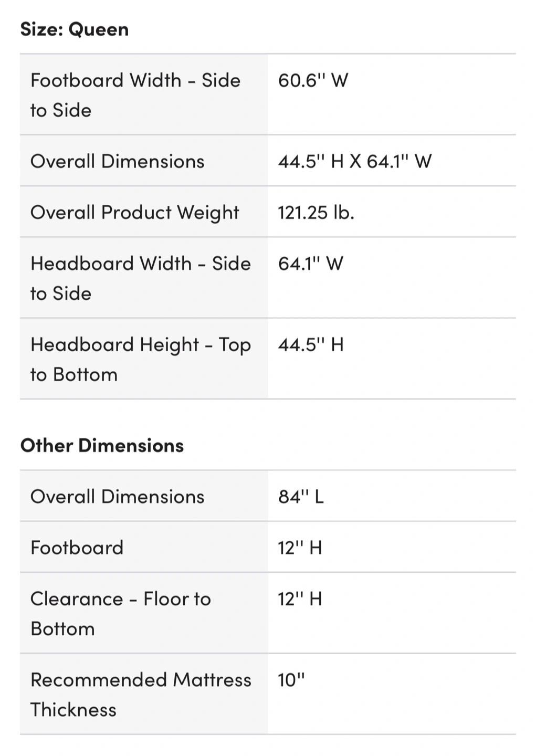Select the 44.5'' H X 64.1'' W value
The width and height of the screenshot is (536, 756).
coord(354,161)
